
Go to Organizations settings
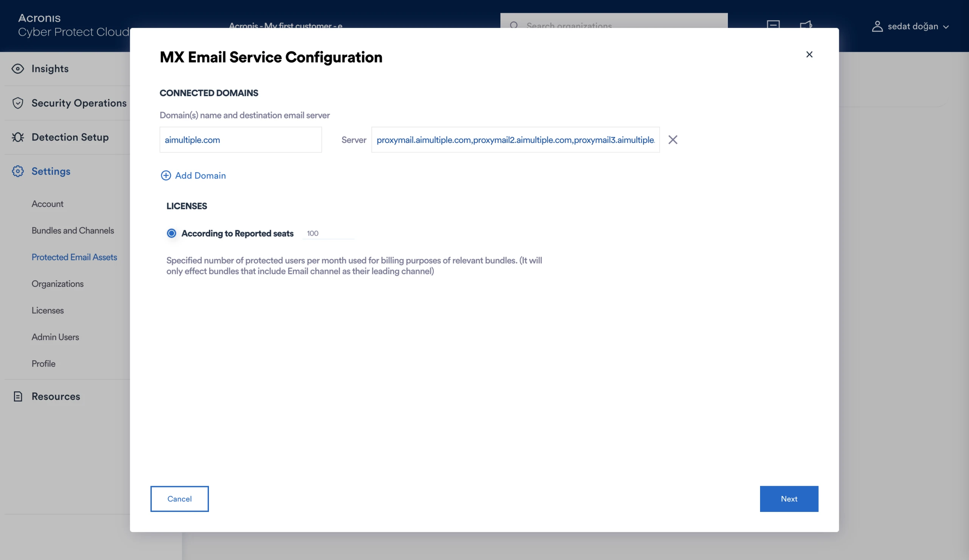coord(57,284)
